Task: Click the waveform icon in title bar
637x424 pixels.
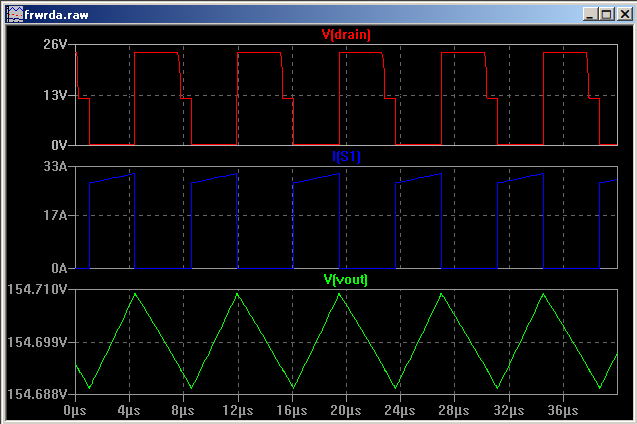Action: point(15,15)
